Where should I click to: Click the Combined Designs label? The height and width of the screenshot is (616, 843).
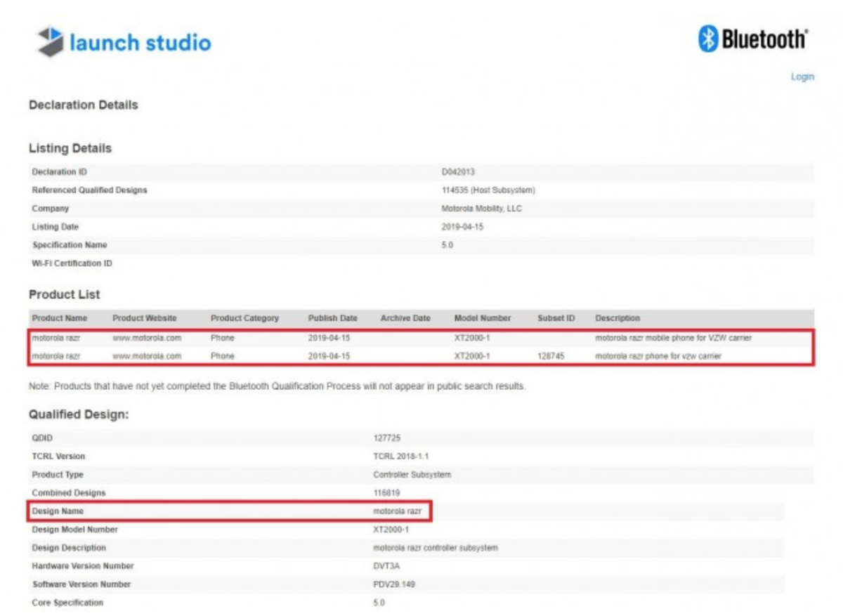[x=69, y=492]
